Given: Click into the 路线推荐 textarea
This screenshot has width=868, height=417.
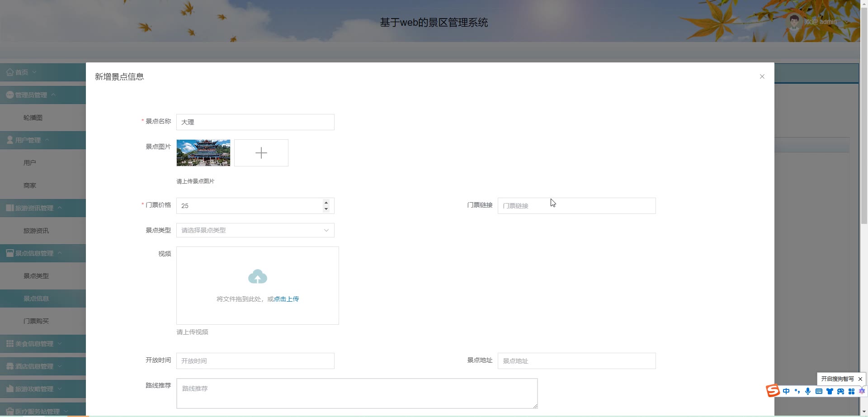Looking at the screenshot, I should click(x=357, y=393).
